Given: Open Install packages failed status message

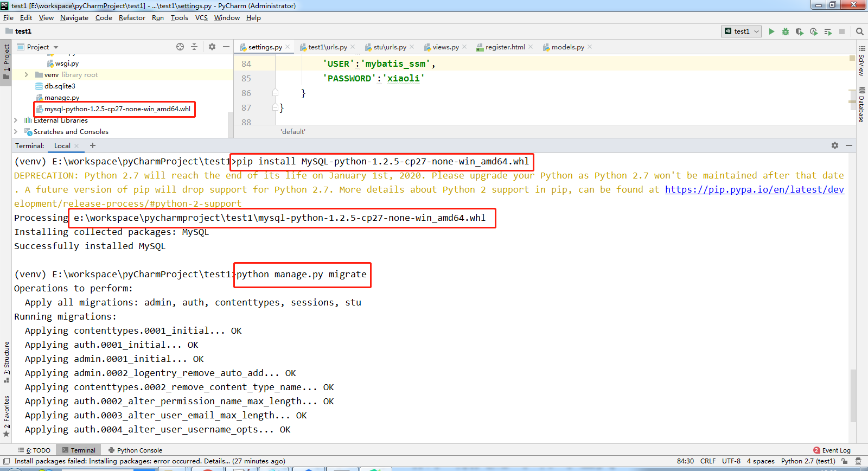Looking at the screenshot, I should click(x=150, y=461).
